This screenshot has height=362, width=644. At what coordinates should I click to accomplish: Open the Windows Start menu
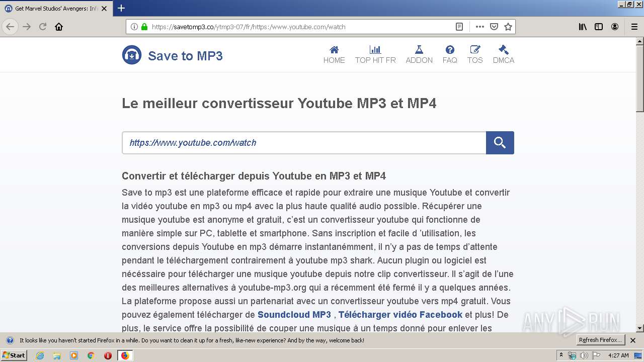pos(14,355)
